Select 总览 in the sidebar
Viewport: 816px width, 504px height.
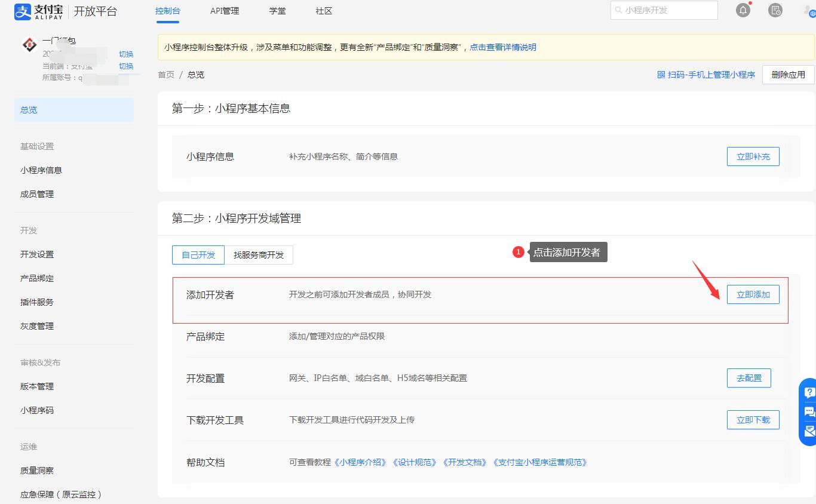tap(74, 110)
